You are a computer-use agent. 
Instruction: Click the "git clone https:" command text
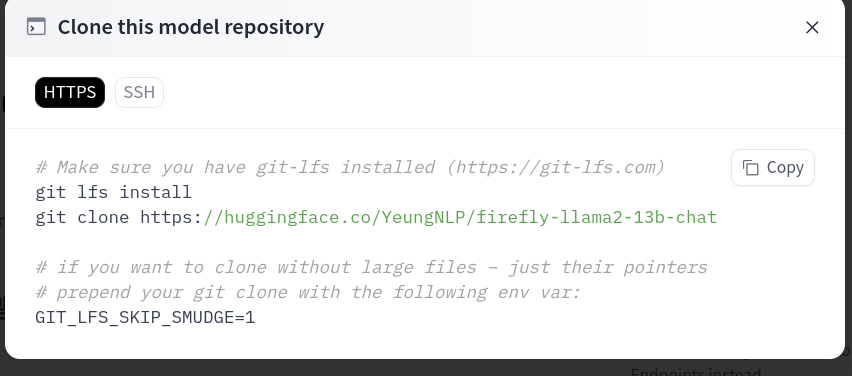(119, 217)
